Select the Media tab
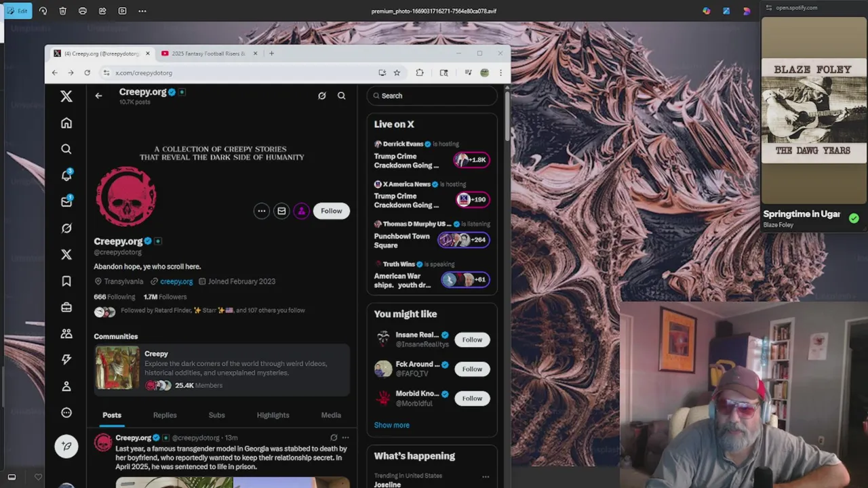The height and width of the screenshot is (488, 868). (331, 415)
